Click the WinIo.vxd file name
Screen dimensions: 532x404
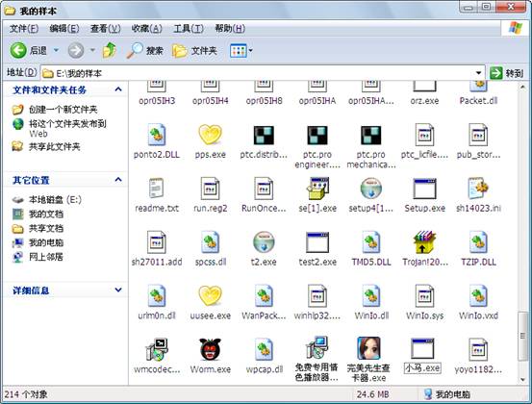click(478, 316)
